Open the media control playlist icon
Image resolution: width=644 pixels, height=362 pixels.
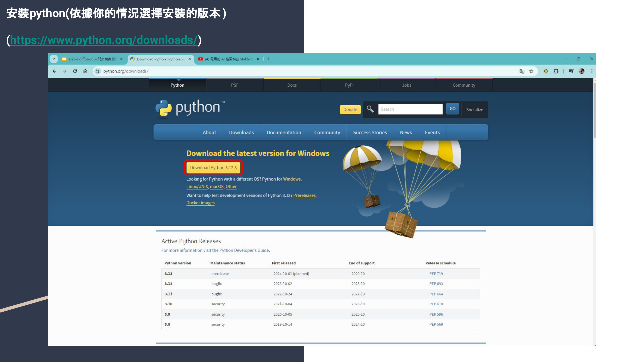point(571,71)
